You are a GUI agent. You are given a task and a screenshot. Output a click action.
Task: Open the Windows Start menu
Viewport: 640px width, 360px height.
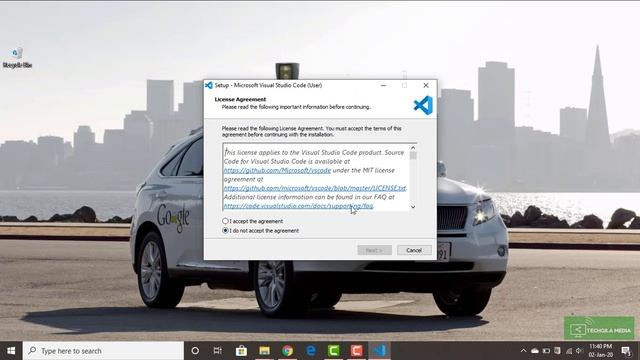pyautogui.click(x=11, y=351)
